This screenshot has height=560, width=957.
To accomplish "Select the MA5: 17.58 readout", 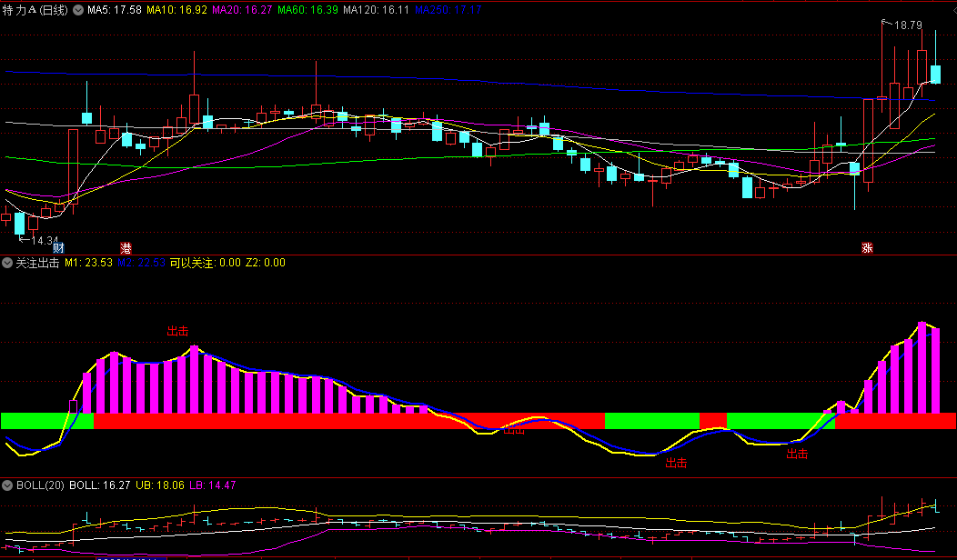I will pyautogui.click(x=115, y=10).
